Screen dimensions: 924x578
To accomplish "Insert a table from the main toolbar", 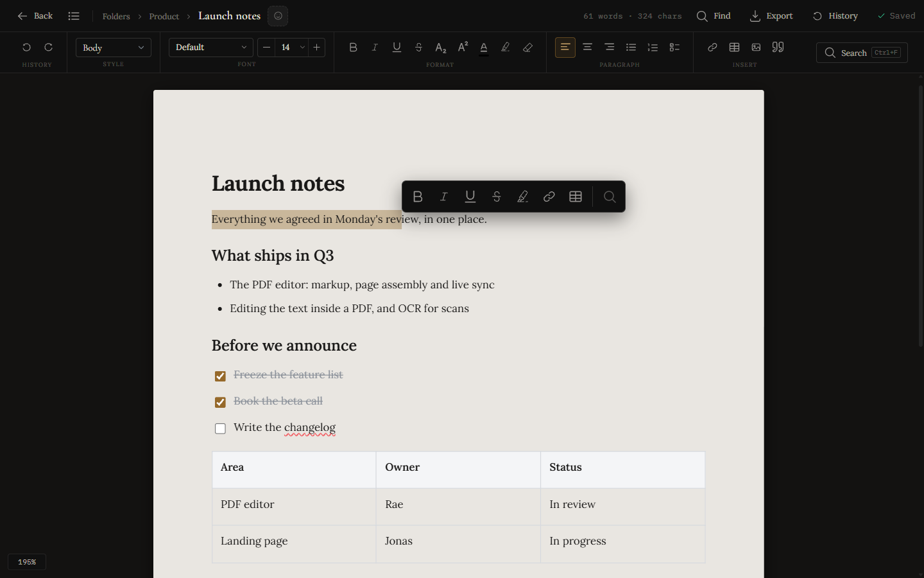I will point(734,48).
